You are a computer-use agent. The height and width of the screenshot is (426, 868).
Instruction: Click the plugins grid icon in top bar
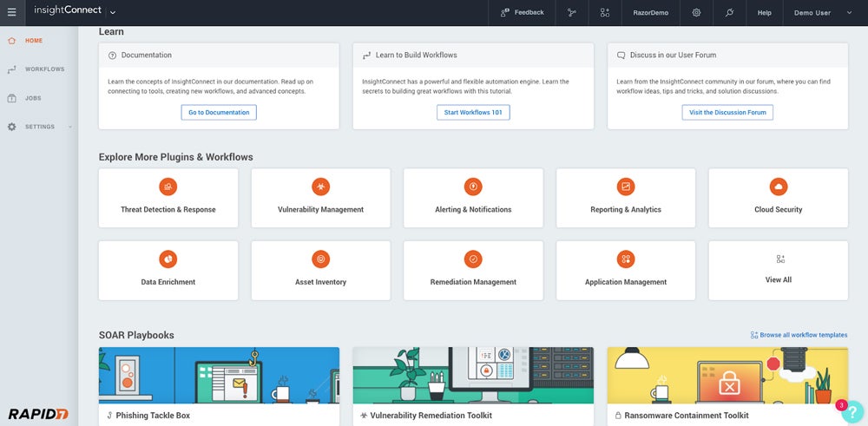click(605, 12)
